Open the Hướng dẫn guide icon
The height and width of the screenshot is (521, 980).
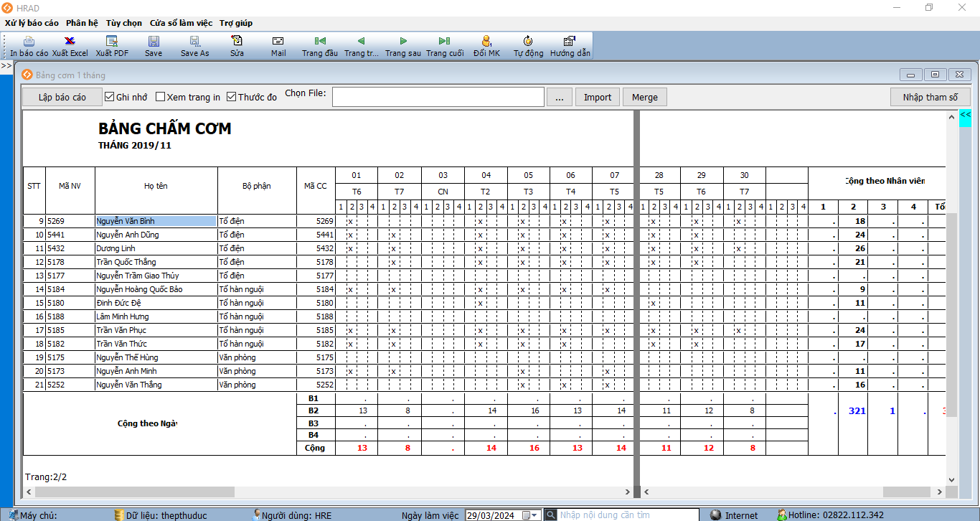click(x=570, y=42)
